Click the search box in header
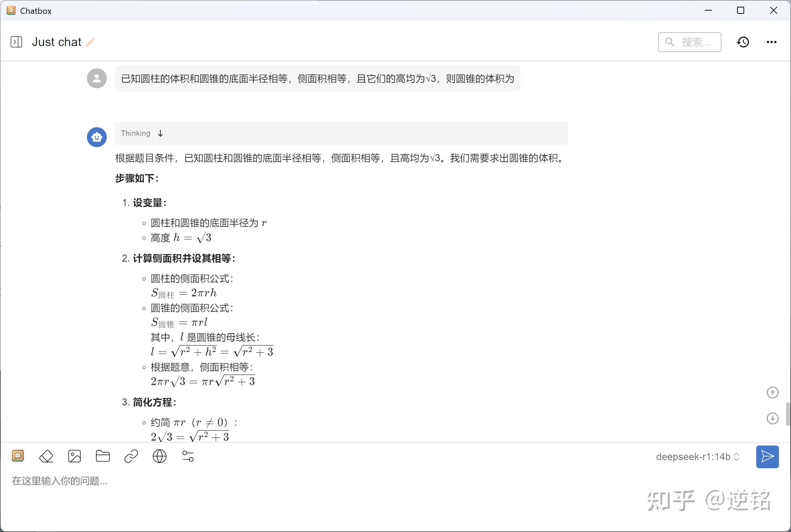The image size is (791, 532). pos(690,42)
